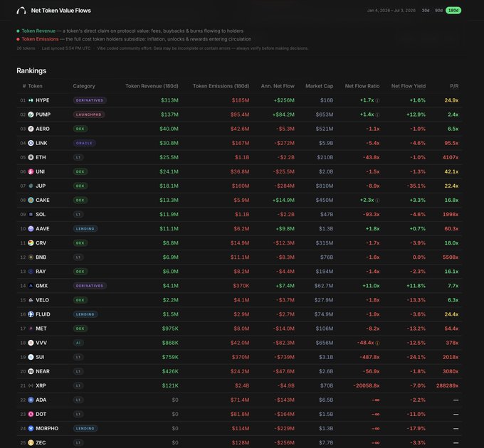Click LENDING tag in MORPHO row
Image resolution: width=484 pixels, height=448 pixels.
[85, 428]
